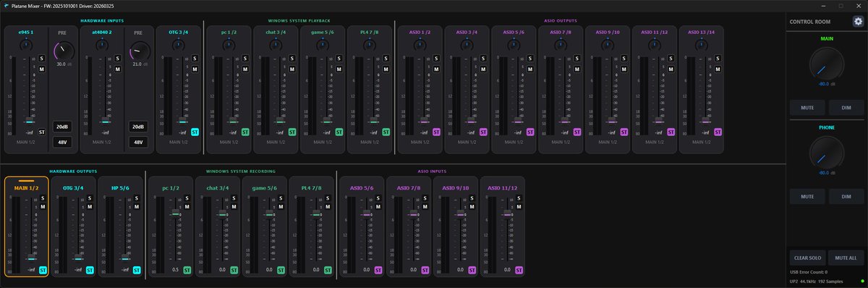Solo the at4040 2 channel
The height and width of the screenshot is (288, 868).
click(118, 58)
